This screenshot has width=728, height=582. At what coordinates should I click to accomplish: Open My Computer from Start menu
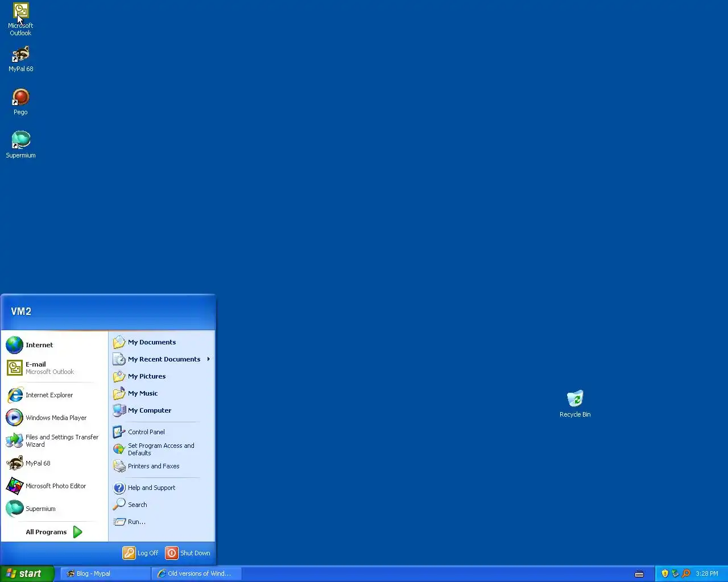point(162,410)
